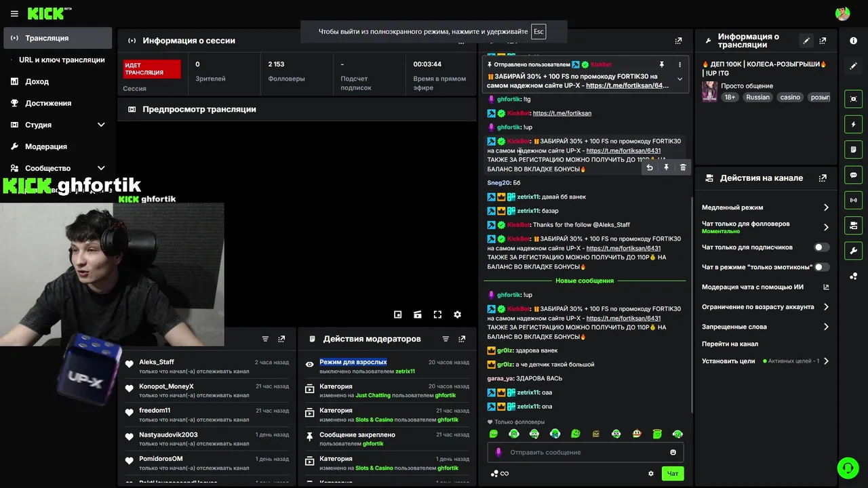This screenshot has width=868, height=488.
Task: Pop out the activity feed panel
Action: tap(282, 339)
